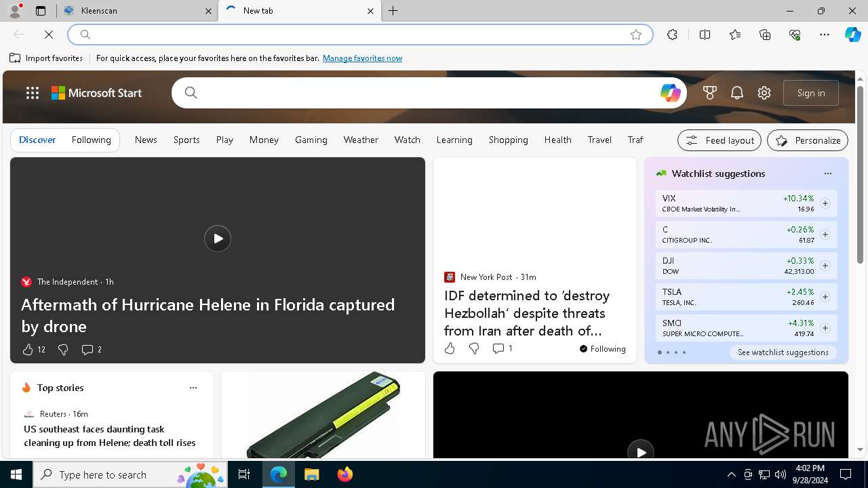Open Split screen icon

pos(705,35)
